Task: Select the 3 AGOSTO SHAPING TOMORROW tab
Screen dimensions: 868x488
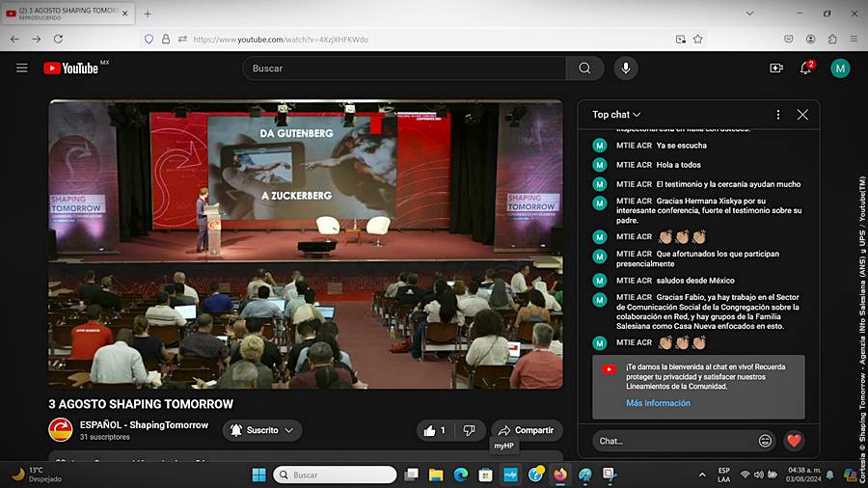Action: tap(68, 14)
